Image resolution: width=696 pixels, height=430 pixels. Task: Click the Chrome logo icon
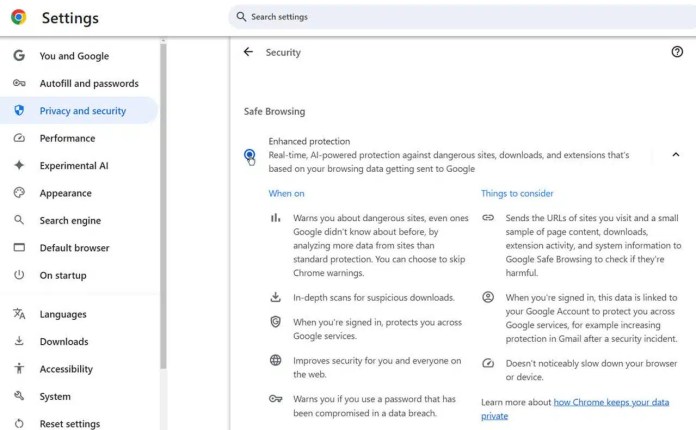tap(18, 17)
